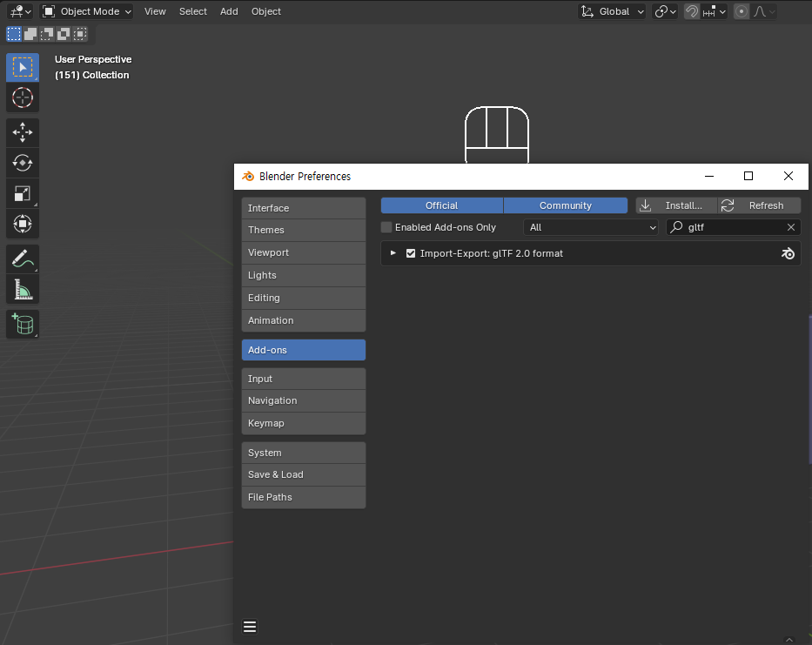Select the Add-ons preferences tab
This screenshot has height=645, width=812.
(304, 350)
